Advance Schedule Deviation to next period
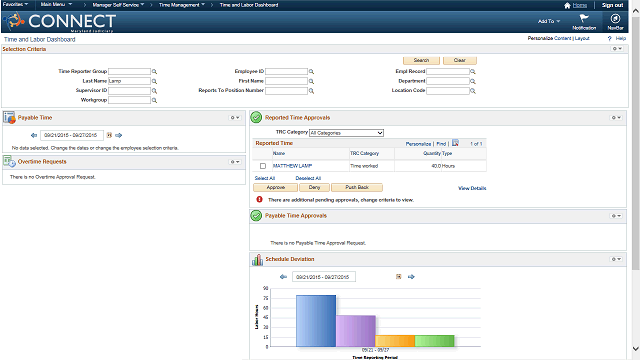Viewport: 640px width, 360px height. pyautogui.click(x=411, y=277)
